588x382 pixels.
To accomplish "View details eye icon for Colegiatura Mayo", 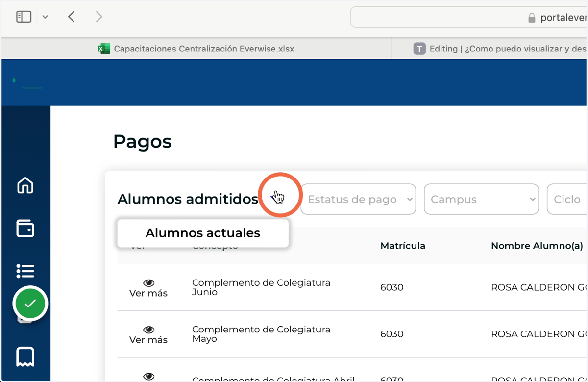I will 148,330.
